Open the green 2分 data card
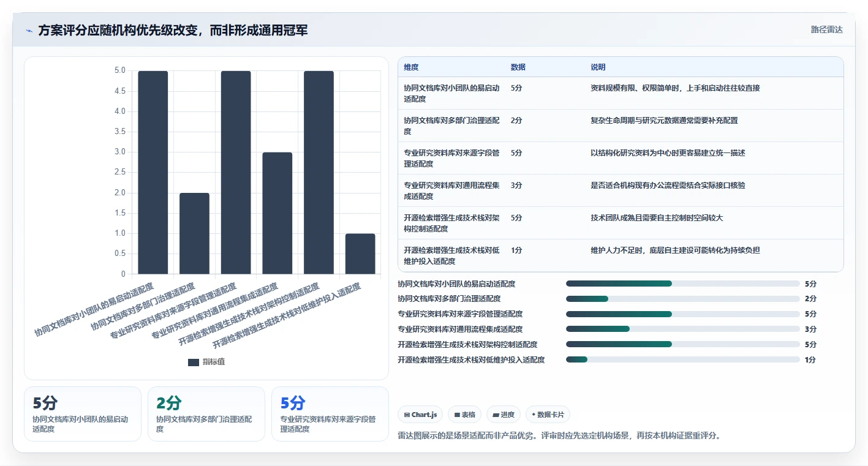 click(206, 413)
